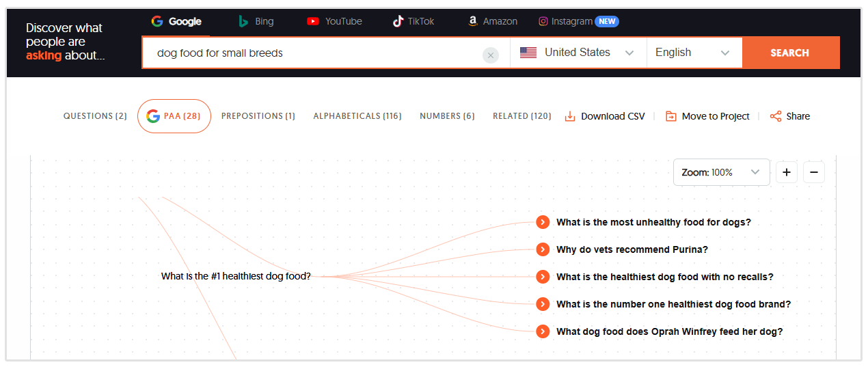This screenshot has width=868, height=369.
Task: Expand arrow next to 'What is the most unhealthy food for dogs?'
Action: pyautogui.click(x=543, y=222)
